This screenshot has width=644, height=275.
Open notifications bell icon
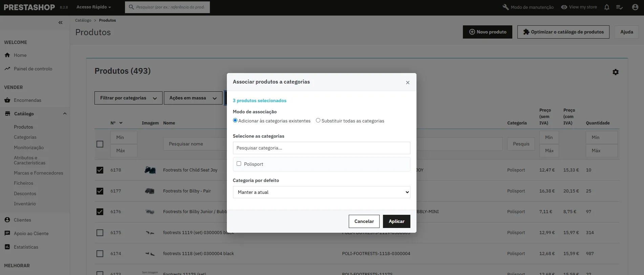tap(607, 7)
